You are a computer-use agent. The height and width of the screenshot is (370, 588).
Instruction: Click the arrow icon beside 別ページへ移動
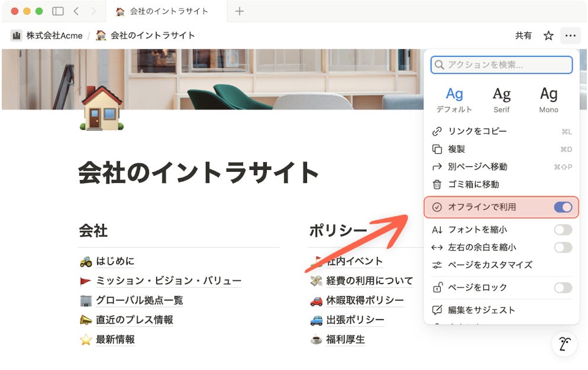[437, 166]
